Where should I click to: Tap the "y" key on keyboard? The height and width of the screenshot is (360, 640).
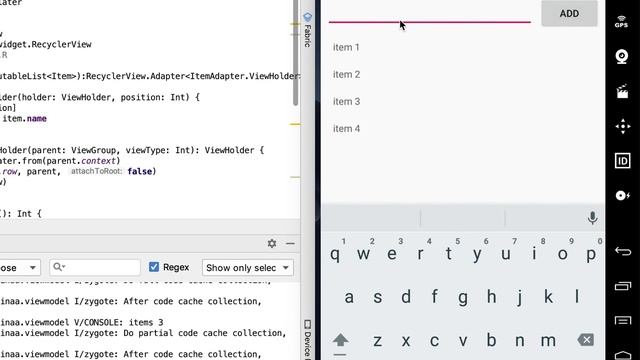[x=477, y=254]
